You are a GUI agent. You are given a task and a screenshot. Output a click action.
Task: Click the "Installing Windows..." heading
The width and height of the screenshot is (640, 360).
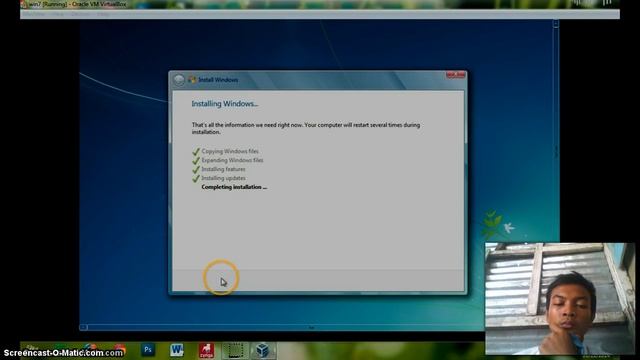tap(225, 104)
